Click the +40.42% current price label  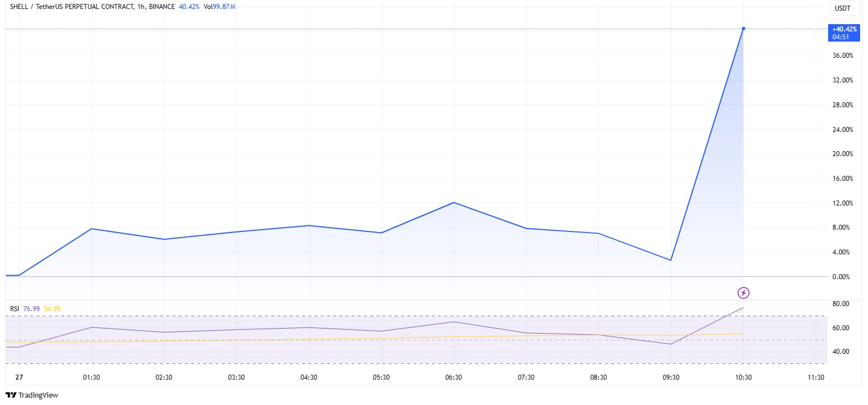pos(844,29)
